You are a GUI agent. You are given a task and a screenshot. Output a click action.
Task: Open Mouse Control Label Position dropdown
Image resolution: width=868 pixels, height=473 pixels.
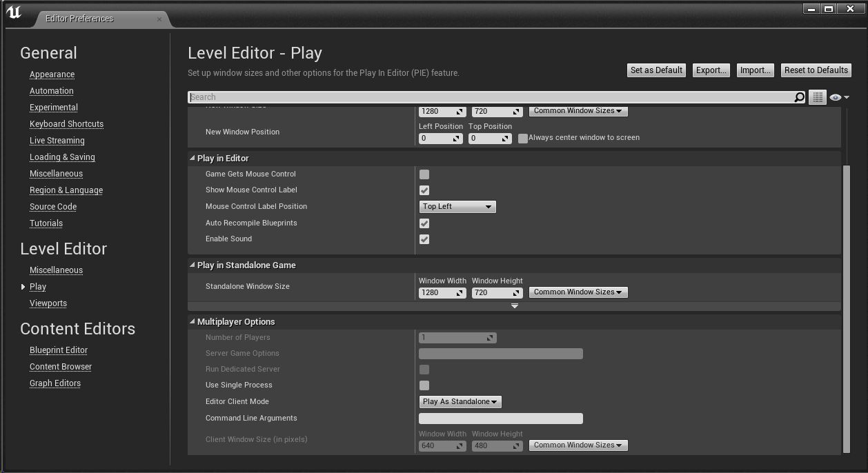point(457,207)
